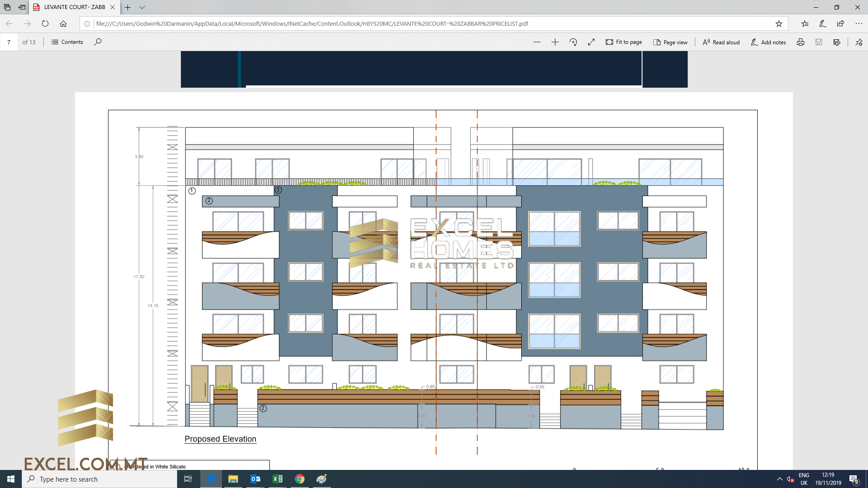Click the zoom out minus button
The image size is (868, 488).
click(536, 42)
